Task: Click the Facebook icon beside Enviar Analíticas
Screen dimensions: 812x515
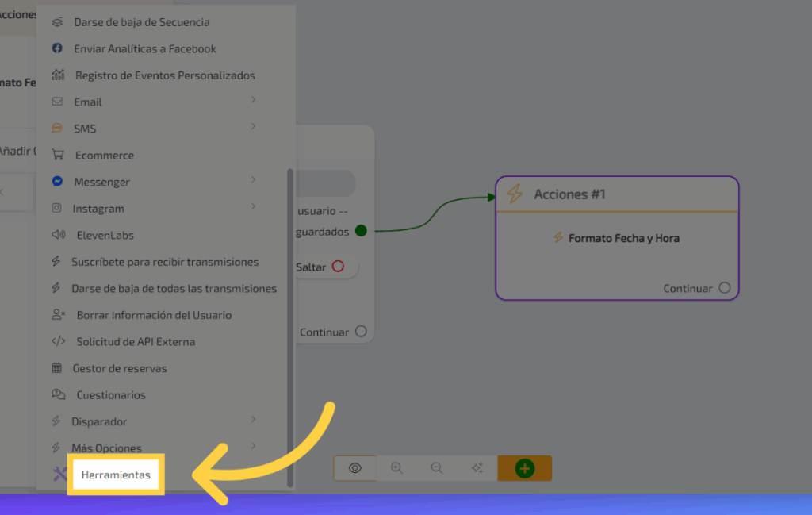Action: pos(57,48)
